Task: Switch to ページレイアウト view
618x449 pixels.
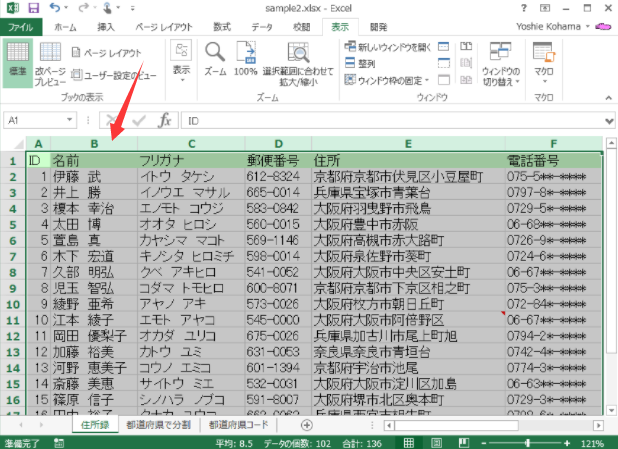Action: tap(106, 52)
